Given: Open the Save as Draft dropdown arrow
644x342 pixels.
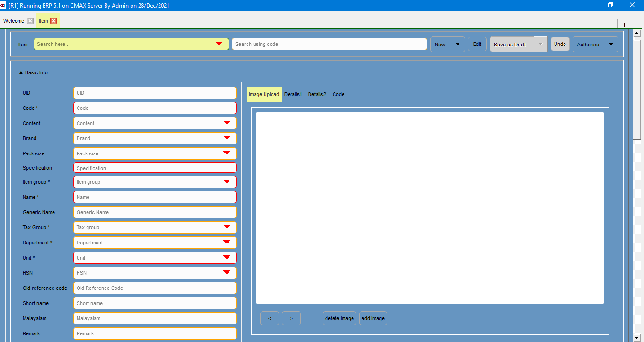Looking at the screenshot, I should [540, 44].
